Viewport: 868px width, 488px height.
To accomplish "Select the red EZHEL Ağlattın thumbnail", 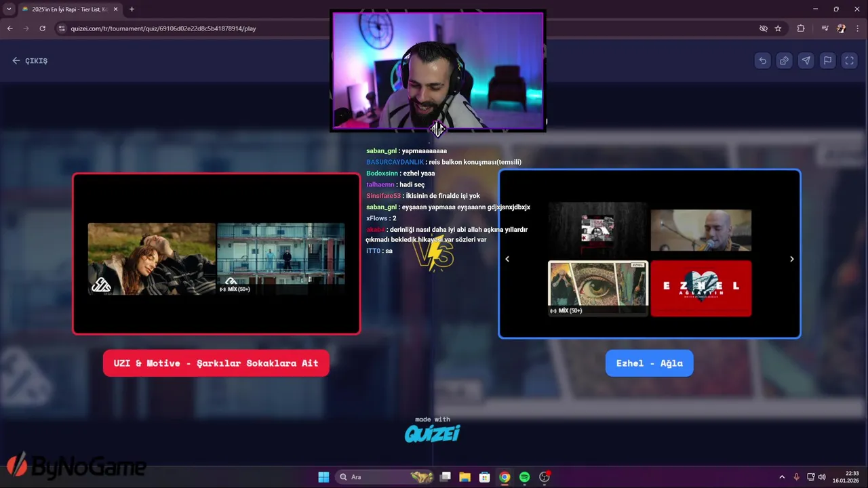I will click(x=701, y=289).
